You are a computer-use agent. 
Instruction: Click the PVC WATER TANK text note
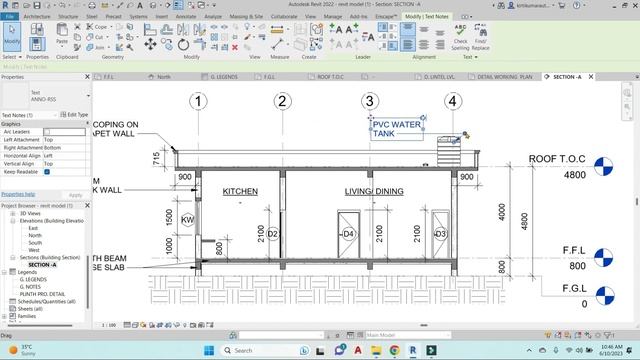pos(396,129)
